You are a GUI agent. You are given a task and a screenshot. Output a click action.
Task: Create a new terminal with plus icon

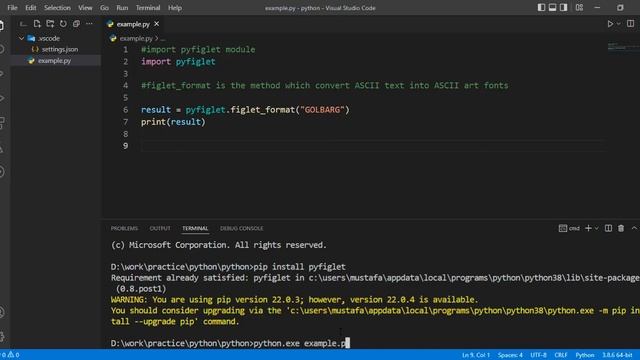(588, 228)
